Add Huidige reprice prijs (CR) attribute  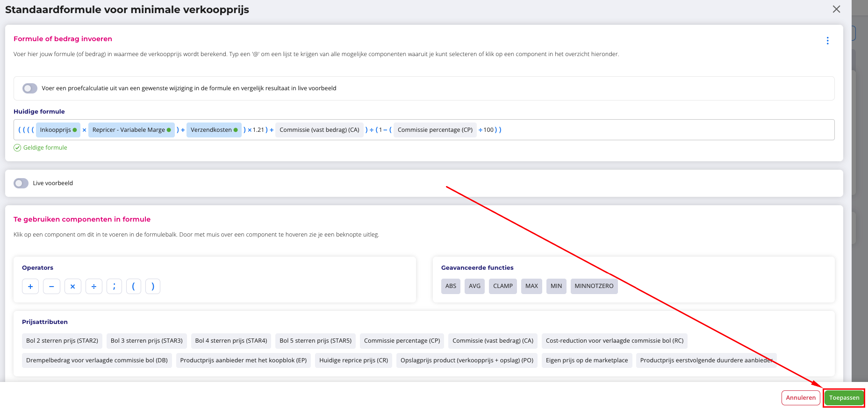click(x=353, y=360)
